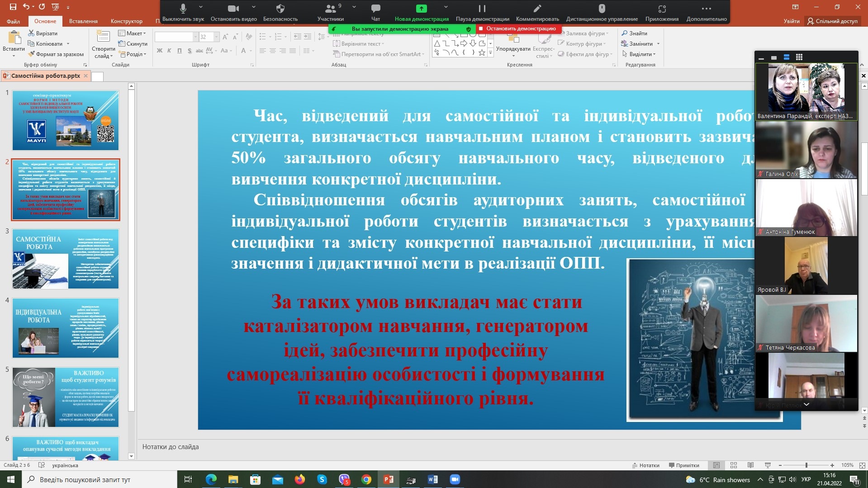This screenshot has height=488, width=868.
Task: Click the Find magnifier icon in ribbon
Action: tap(625, 33)
